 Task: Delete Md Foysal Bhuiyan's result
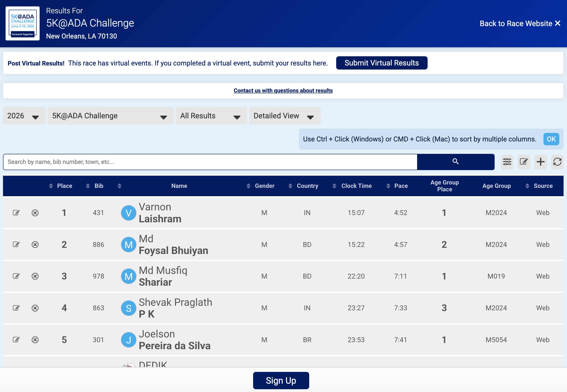pos(35,245)
